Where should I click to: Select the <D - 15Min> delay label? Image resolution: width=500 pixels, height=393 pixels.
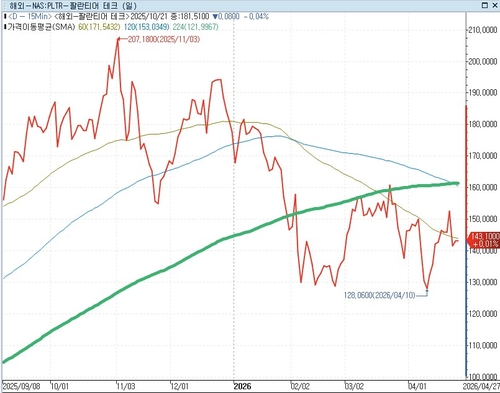click(30, 17)
